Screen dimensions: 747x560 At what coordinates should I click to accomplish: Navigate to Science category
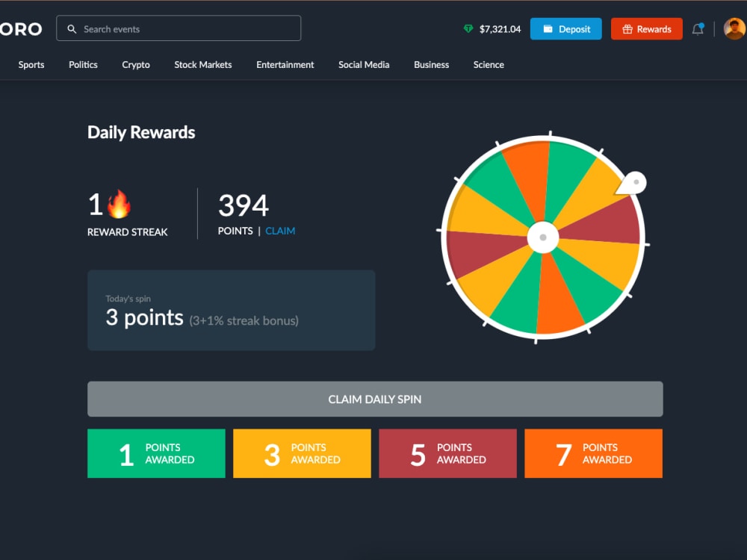coord(489,65)
